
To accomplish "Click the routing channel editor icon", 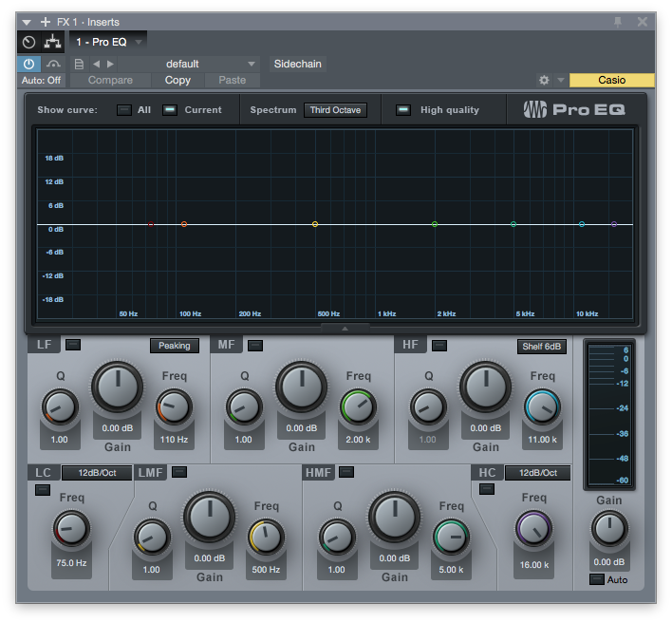I will [52, 43].
